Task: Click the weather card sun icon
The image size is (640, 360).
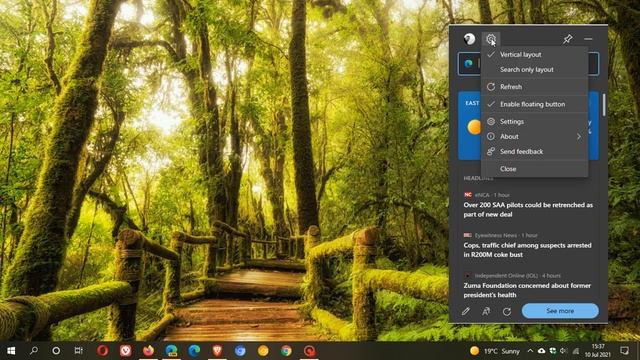Action: (474, 127)
